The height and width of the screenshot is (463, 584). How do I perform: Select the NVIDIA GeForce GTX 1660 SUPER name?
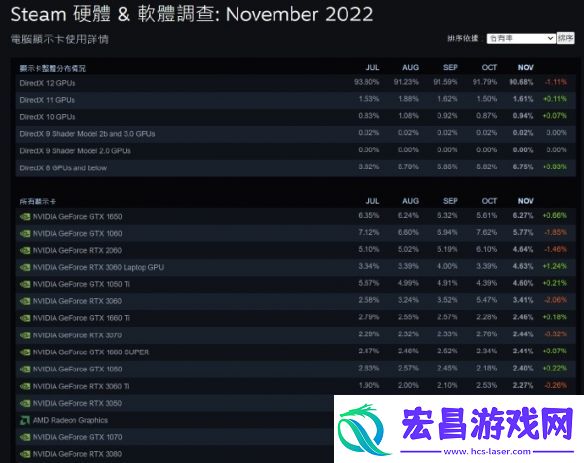coord(91,352)
